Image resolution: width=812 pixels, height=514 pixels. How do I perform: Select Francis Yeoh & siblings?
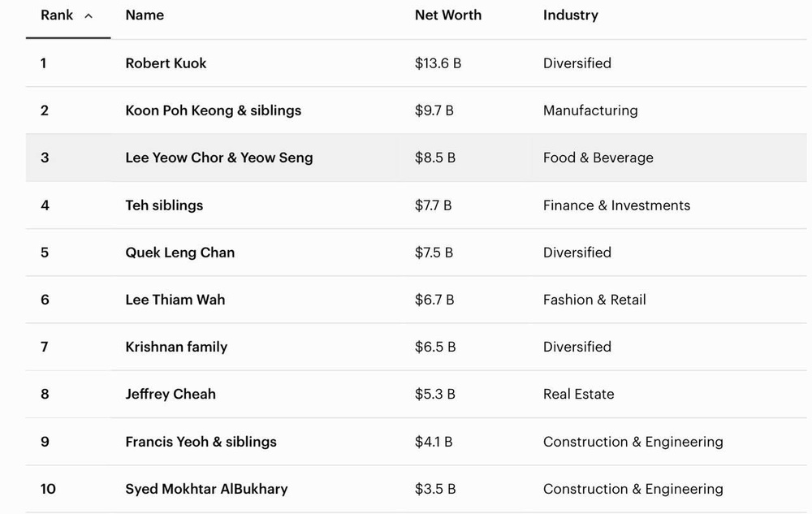(x=201, y=442)
